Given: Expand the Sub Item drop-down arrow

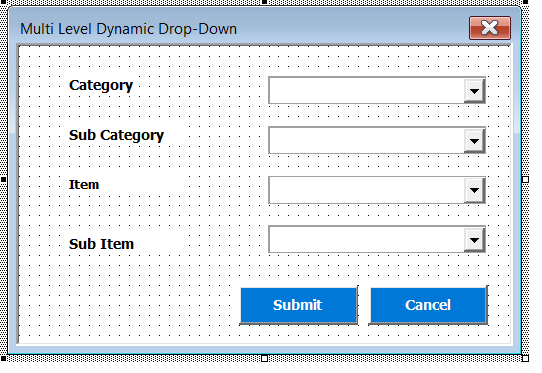Looking at the screenshot, I should pyautogui.click(x=474, y=240).
